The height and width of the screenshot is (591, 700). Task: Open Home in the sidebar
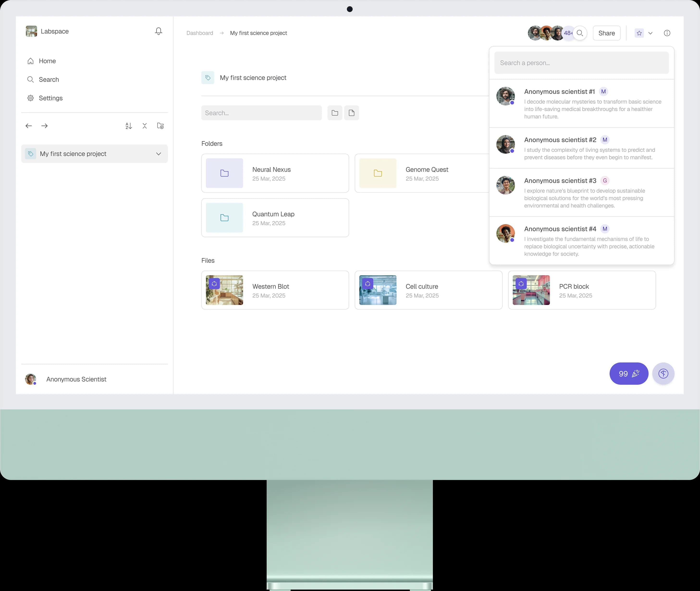pyautogui.click(x=42, y=61)
